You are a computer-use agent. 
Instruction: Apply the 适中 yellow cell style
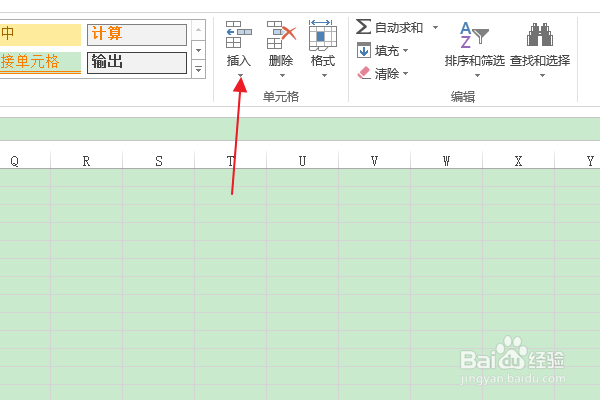coord(40,34)
